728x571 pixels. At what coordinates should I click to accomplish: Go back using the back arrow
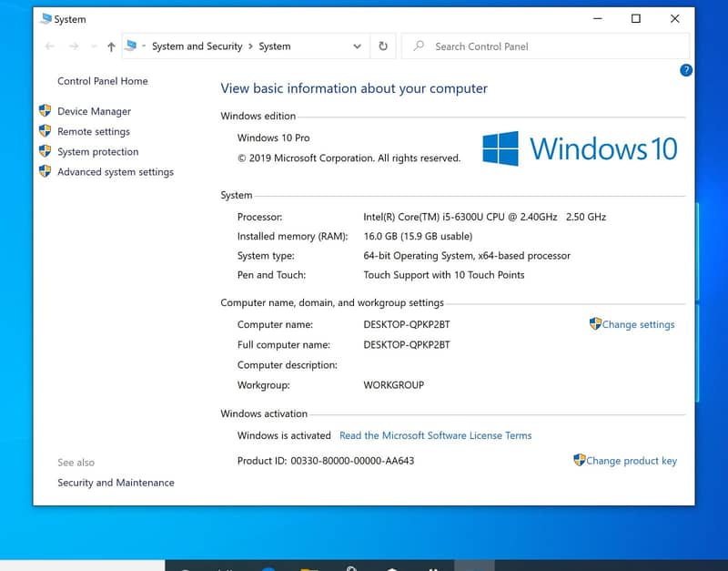50,46
